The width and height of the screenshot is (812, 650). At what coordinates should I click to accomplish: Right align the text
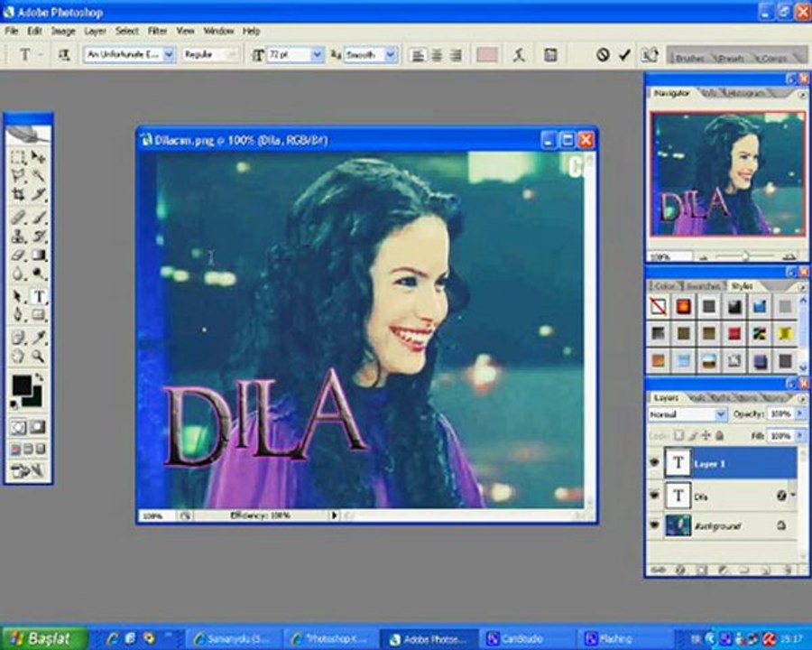(456, 55)
